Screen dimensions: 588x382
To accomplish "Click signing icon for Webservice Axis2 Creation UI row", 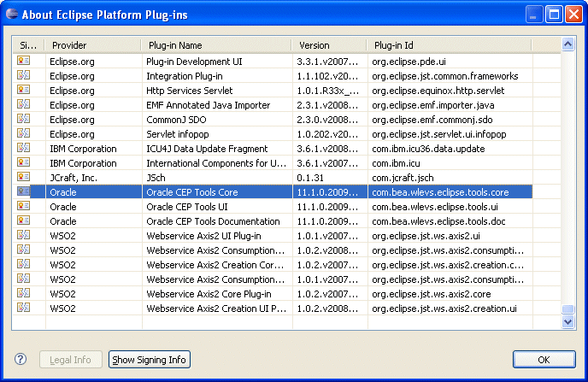I will (x=24, y=308).
